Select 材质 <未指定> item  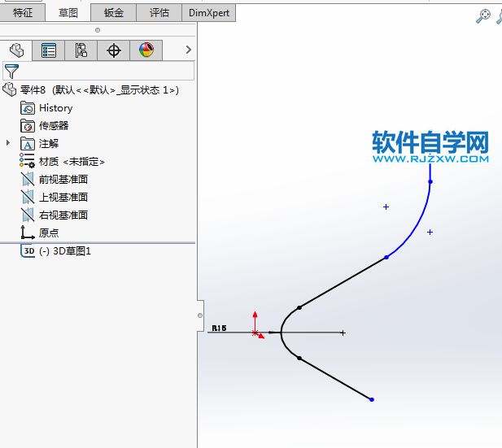72,162
